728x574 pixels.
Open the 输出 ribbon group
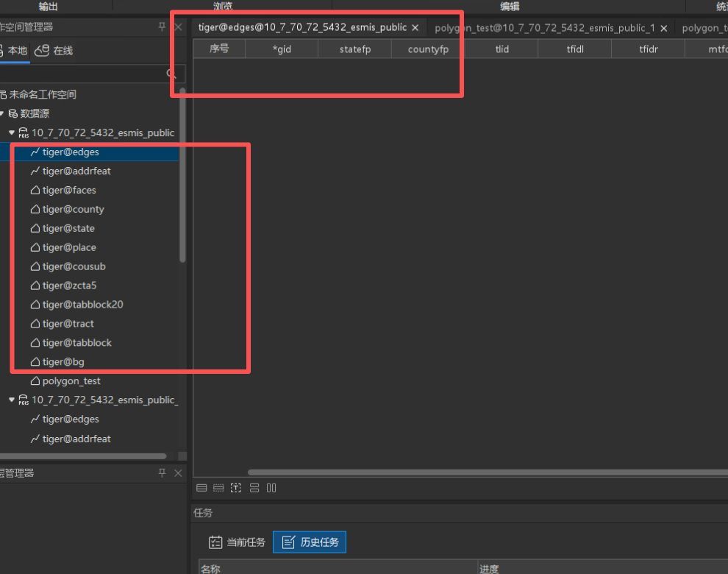pos(49,6)
